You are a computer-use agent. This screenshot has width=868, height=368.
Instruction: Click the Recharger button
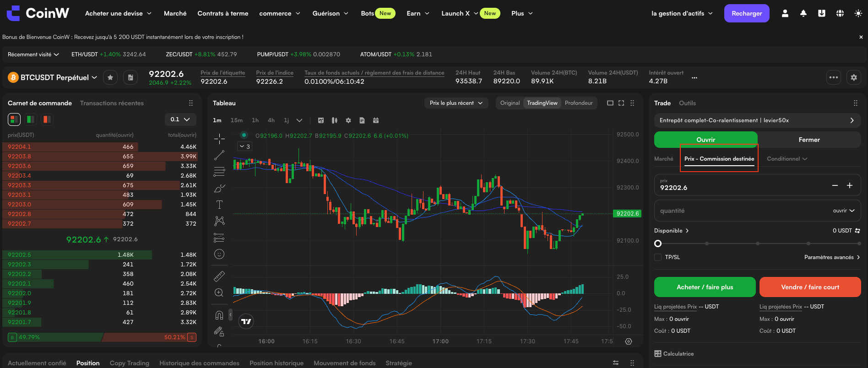pos(747,13)
